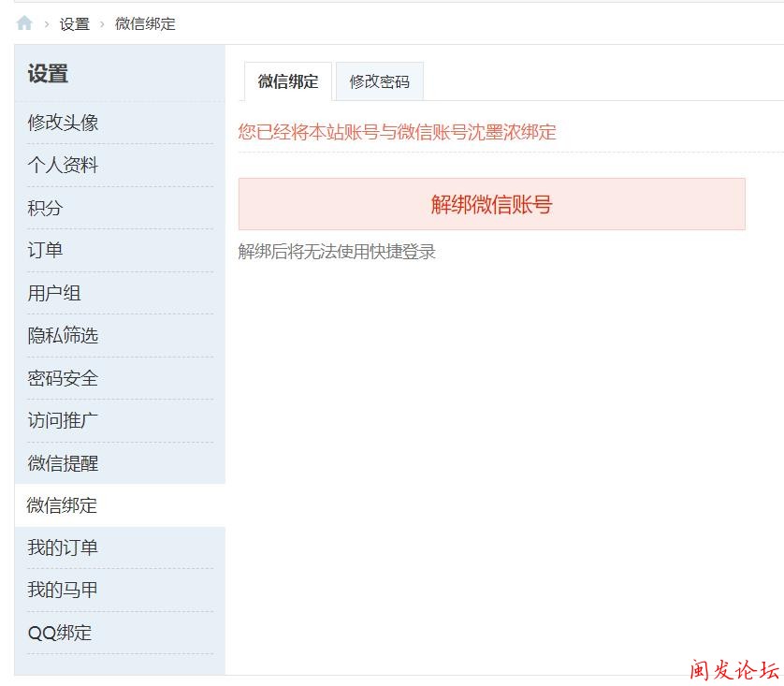This screenshot has height=686, width=784.
Task: Click 解绑微信账号 to unbind WeChat
Action: (491, 204)
